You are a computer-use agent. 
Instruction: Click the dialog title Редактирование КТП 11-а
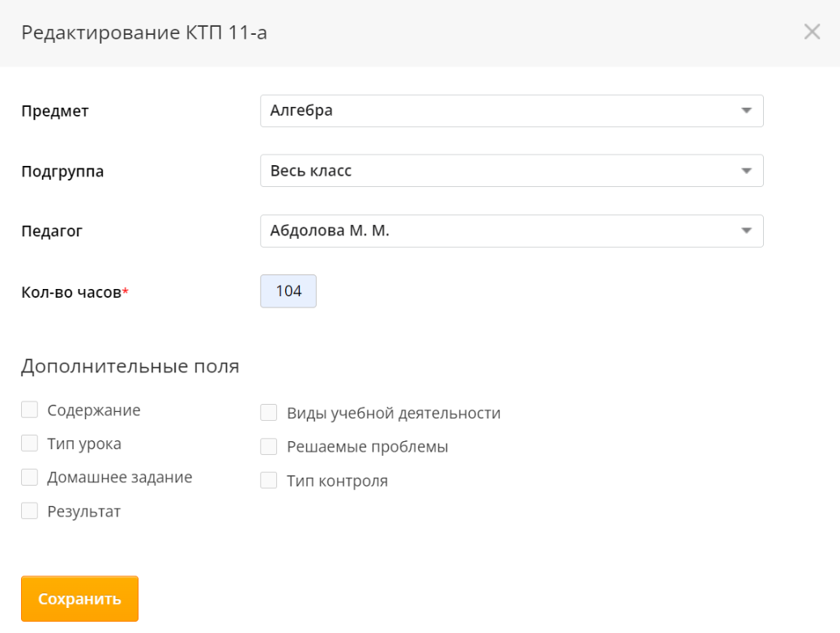click(144, 33)
